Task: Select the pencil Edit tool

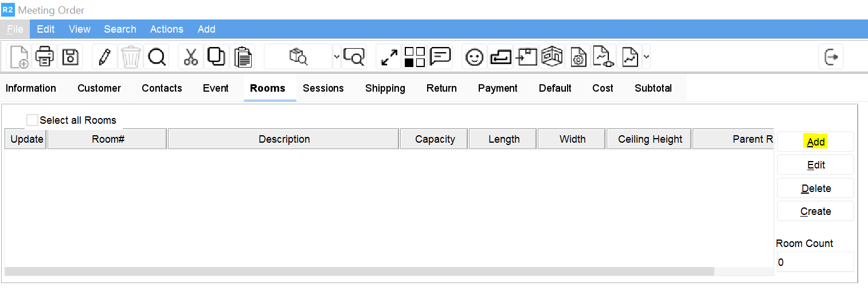Action: click(x=104, y=57)
